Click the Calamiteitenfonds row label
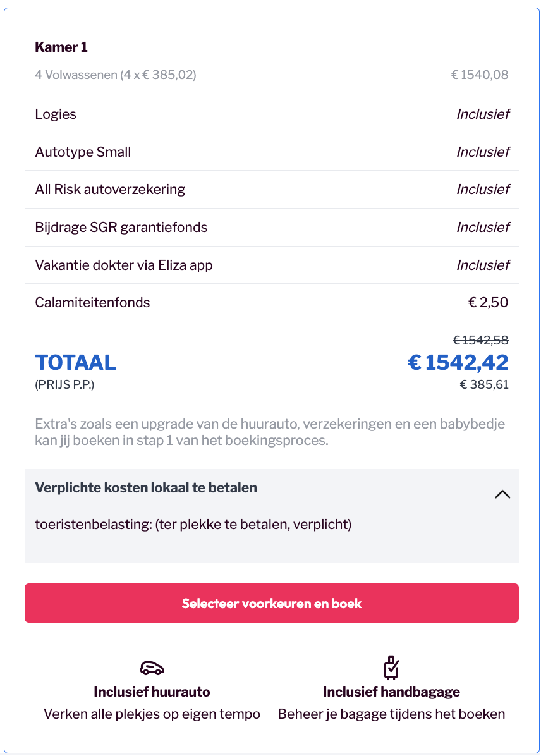541x756 pixels. tap(92, 302)
